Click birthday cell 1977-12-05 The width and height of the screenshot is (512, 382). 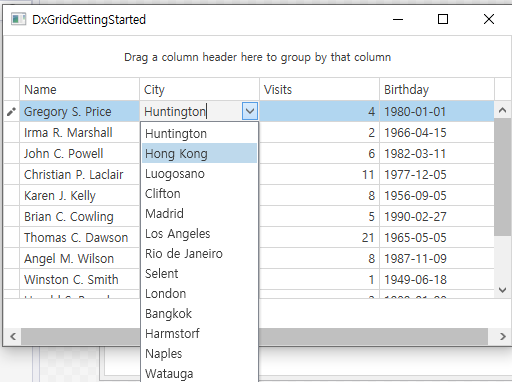pos(437,174)
